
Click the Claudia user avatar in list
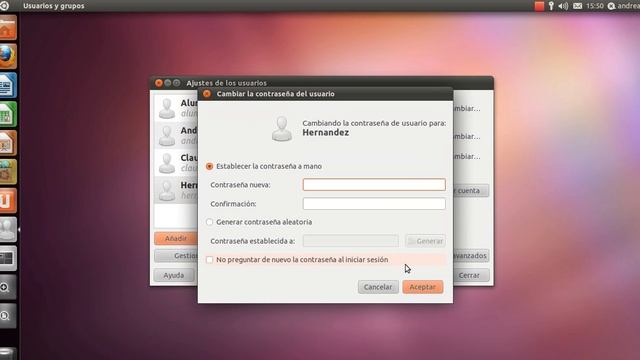point(167,163)
